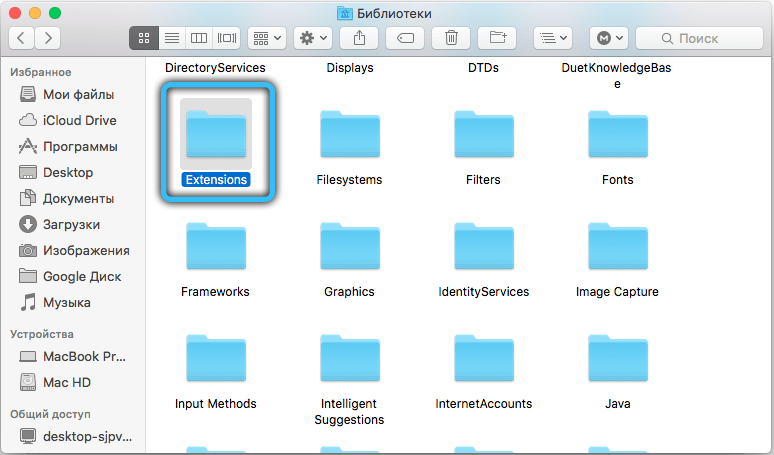The image size is (774, 455).
Task: Select the Filters folder icon
Action: 484,134
